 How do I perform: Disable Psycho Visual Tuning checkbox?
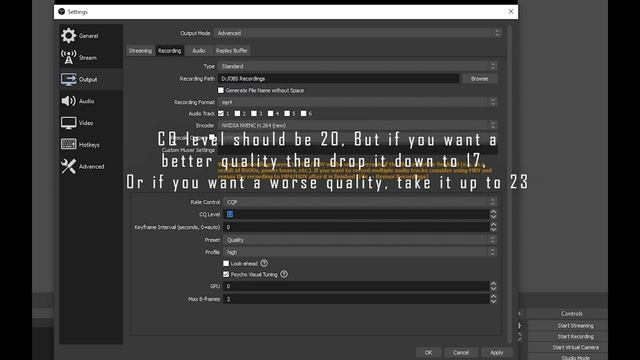[226, 274]
